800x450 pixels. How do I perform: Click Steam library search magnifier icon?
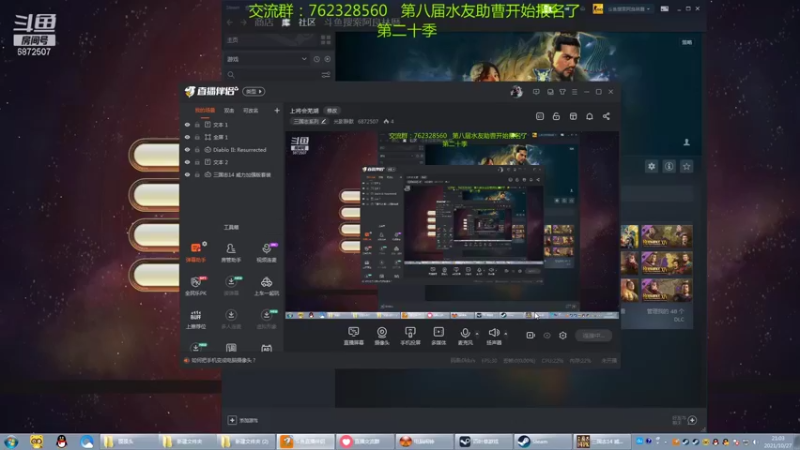coord(231,75)
